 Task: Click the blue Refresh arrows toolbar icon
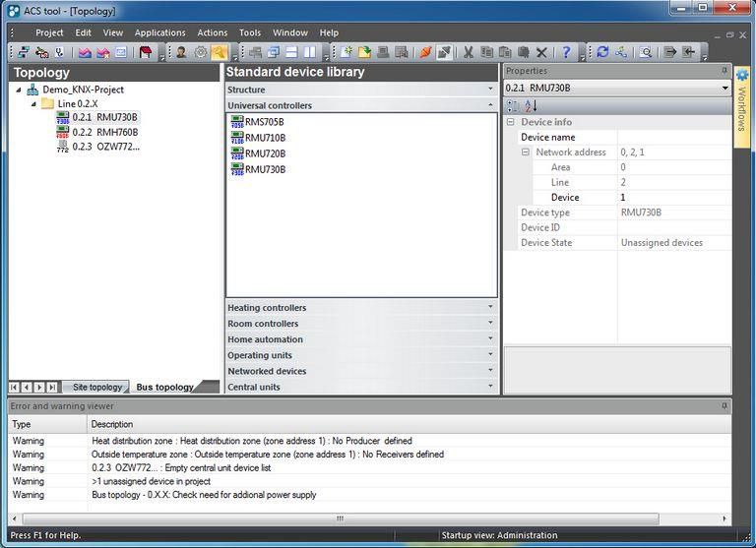[602, 52]
